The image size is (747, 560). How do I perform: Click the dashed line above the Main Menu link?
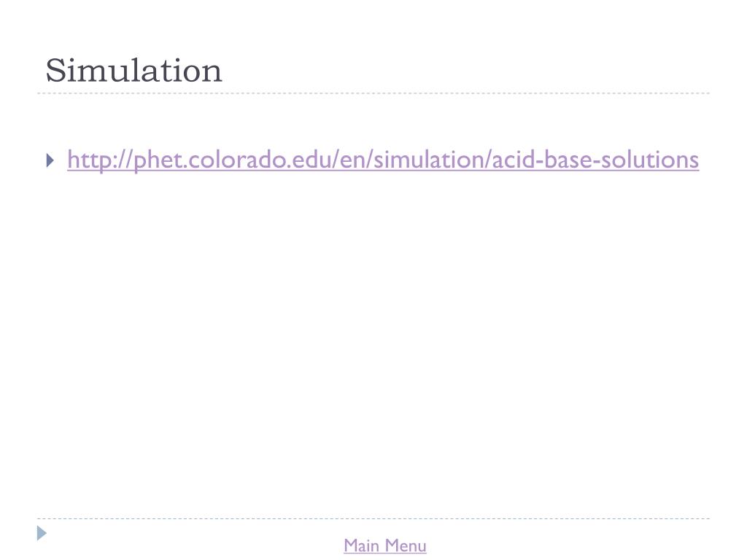tap(373, 518)
